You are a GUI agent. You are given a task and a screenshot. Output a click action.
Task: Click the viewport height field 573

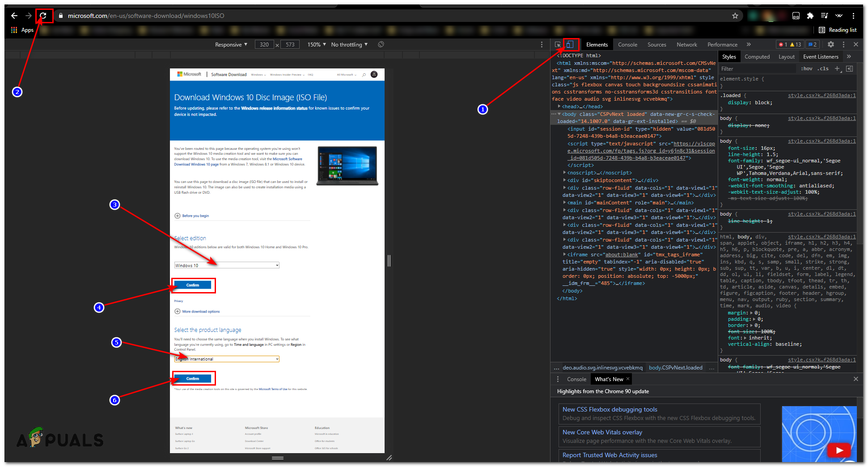(290, 45)
